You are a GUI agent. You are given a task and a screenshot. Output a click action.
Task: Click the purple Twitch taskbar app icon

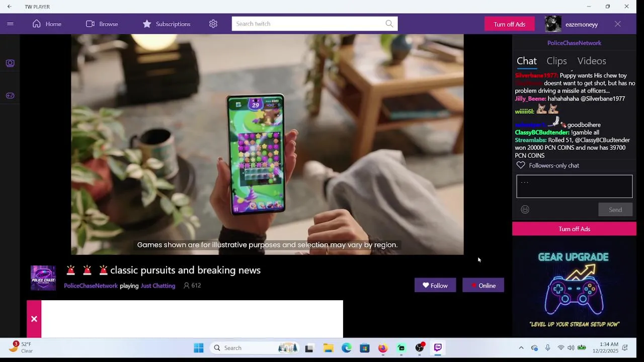tap(438, 348)
